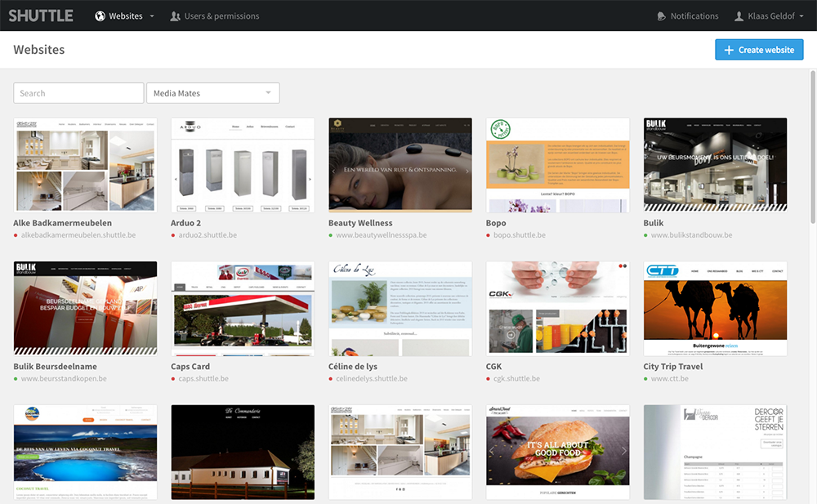Click the www.beursstandkopen.be URL
Viewport: 817px width, 504px height.
click(64, 379)
